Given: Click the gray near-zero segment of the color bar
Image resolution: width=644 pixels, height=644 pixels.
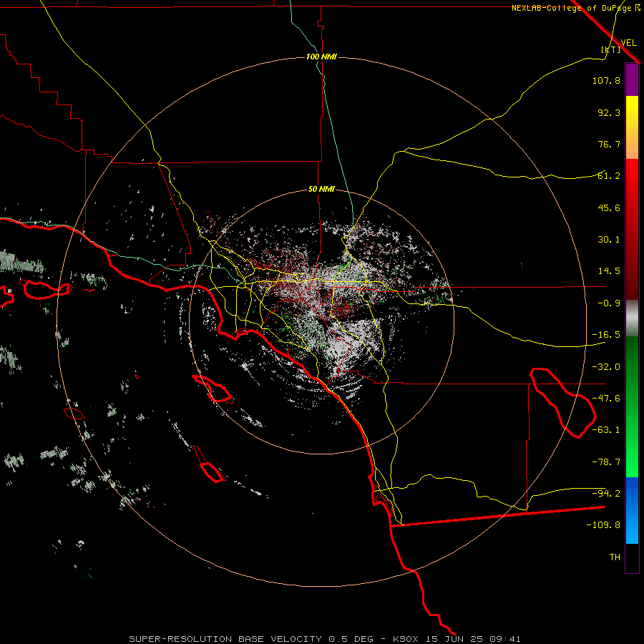Looking at the screenshot, I should pyautogui.click(x=632, y=318).
